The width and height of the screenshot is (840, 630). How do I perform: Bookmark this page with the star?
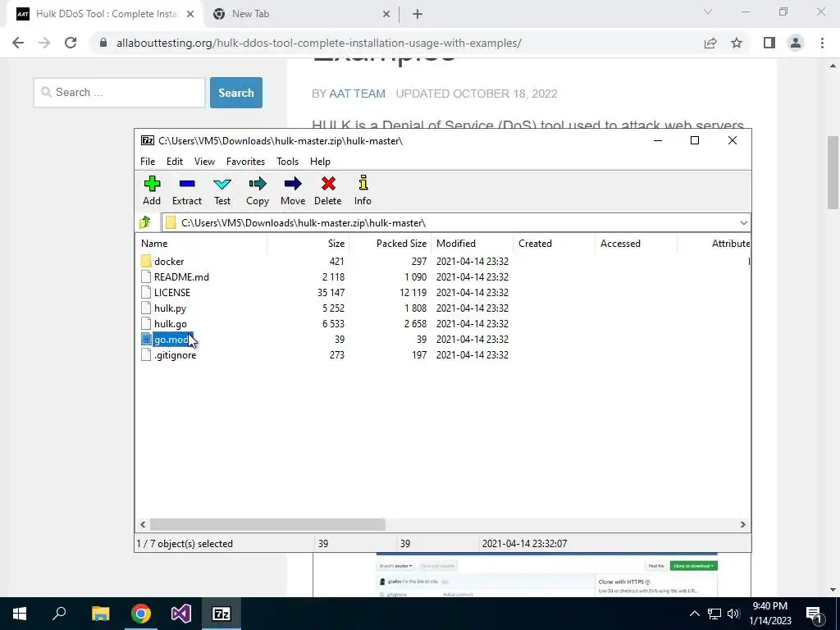(x=737, y=43)
